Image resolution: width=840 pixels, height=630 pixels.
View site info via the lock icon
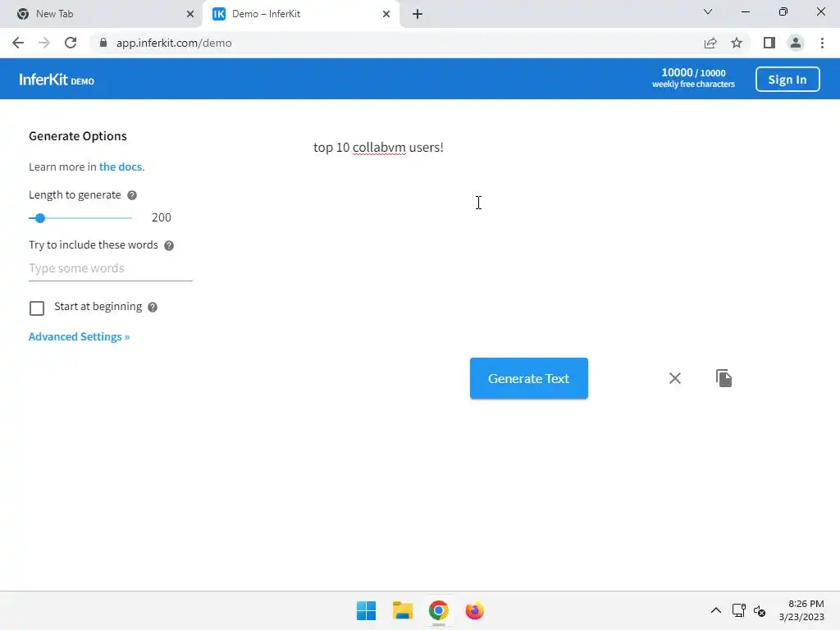(x=103, y=43)
